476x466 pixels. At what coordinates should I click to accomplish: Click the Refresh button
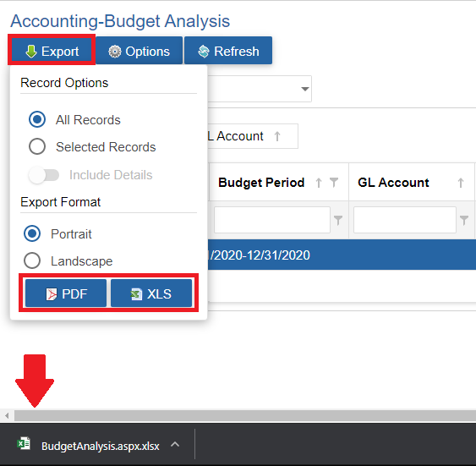(228, 51)
